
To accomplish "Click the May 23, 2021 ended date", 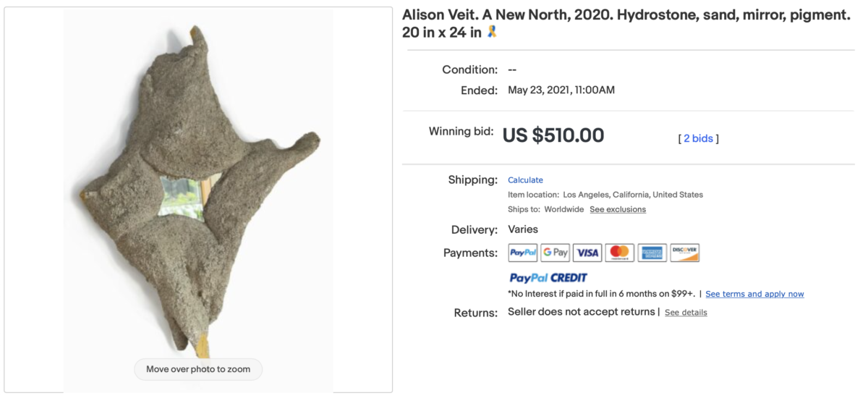I will (561, 90).
